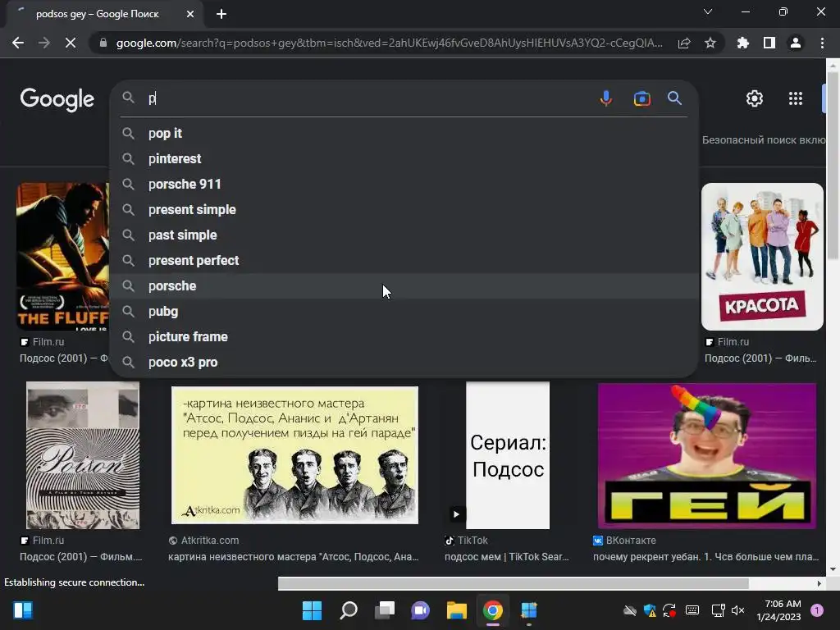
Task: Open the Windows Start menu
Action: point(312,610)
